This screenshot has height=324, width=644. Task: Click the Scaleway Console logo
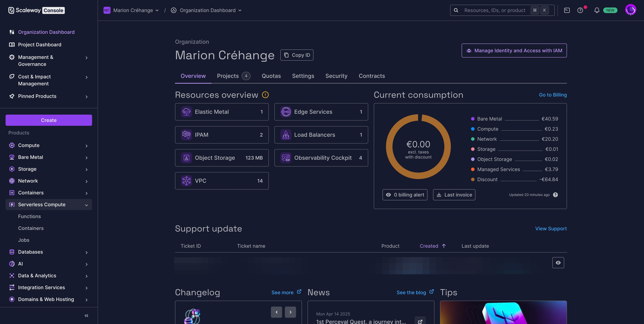[36, 10]
